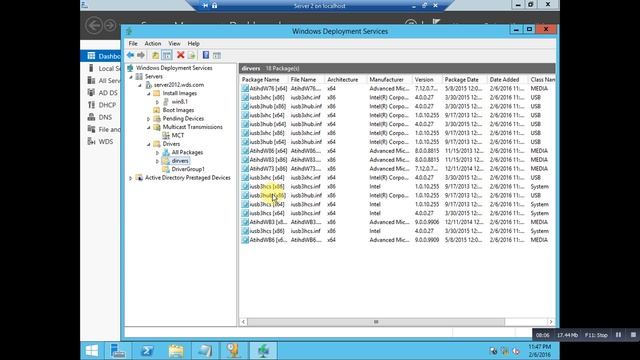Click the Export List toolbar icon
Image resolution: width=640 pixels, height=360 pixels.
click(191, 55)
